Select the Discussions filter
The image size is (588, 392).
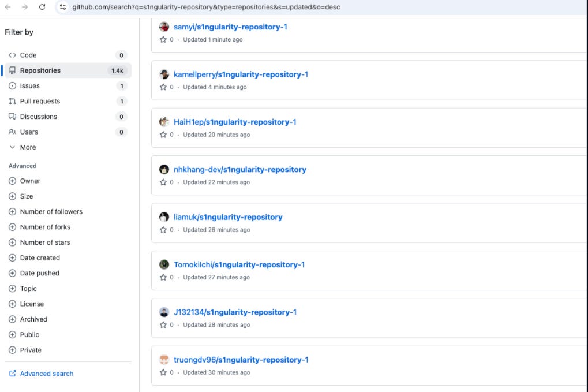coord(68,117)
